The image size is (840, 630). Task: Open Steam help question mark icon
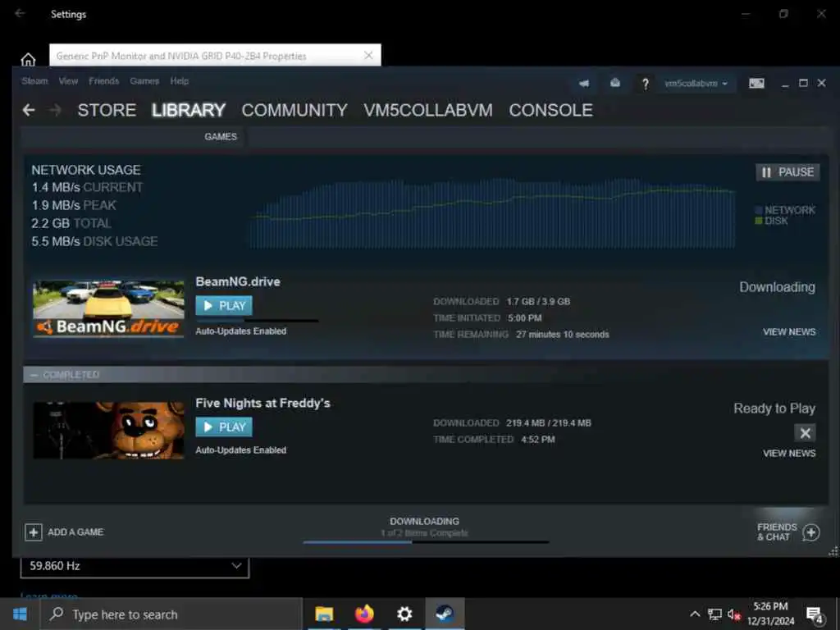coord(645,84)
